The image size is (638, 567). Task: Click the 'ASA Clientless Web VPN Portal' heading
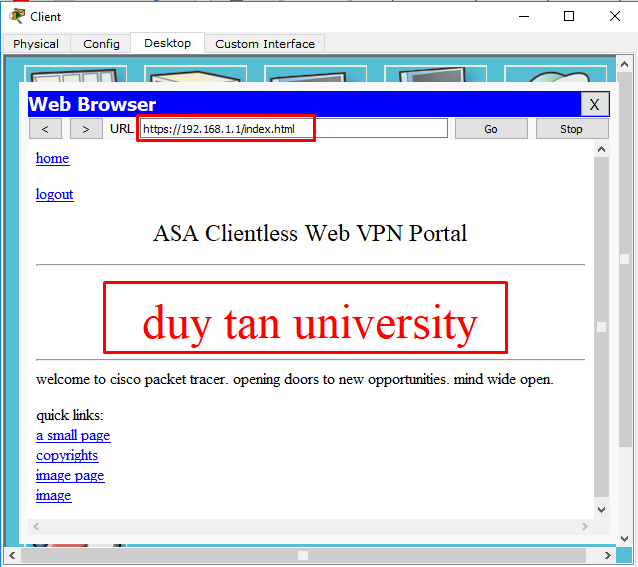click(x=310, y=233)
